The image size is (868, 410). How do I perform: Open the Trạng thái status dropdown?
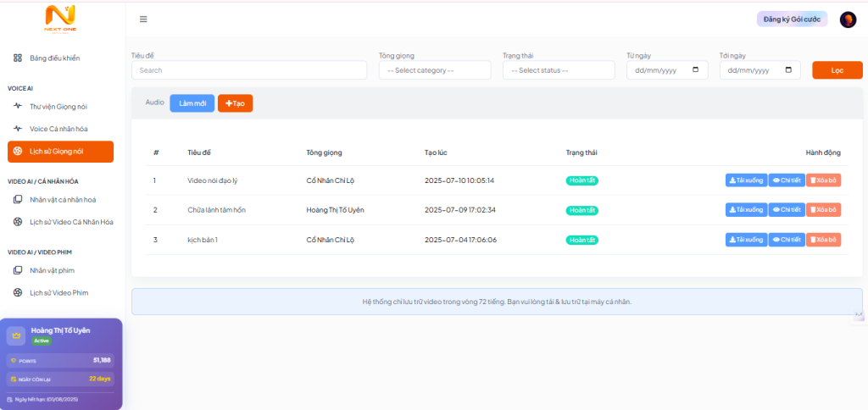(x=558, y=70)
